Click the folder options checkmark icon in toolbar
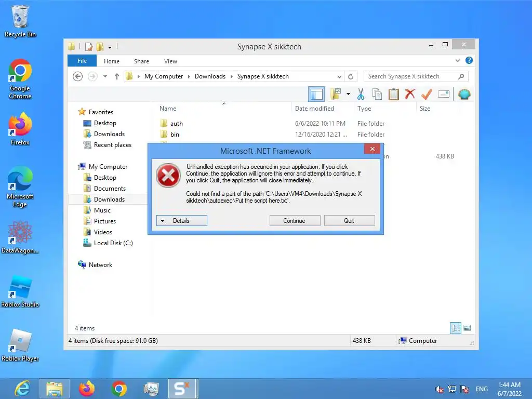This screenshot has height=399, width=532. coord(336,94)
